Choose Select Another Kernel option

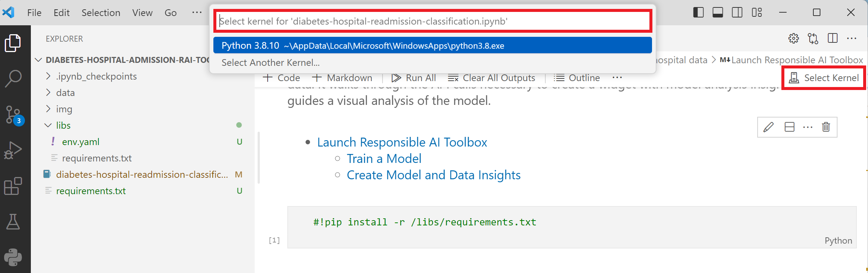pyautogui.click(x=432, y=62)
